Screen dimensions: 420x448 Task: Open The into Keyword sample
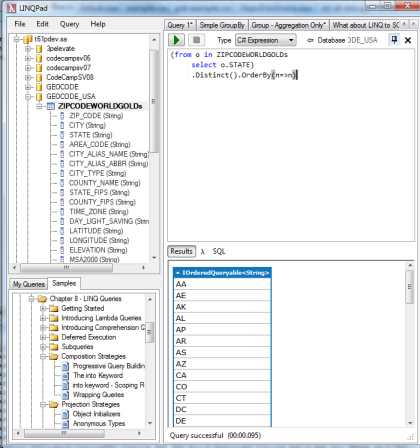(98, 376)
